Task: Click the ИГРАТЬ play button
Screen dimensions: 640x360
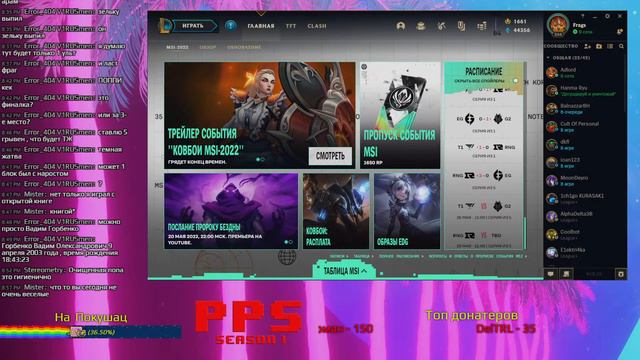Action: click(194, 26)
